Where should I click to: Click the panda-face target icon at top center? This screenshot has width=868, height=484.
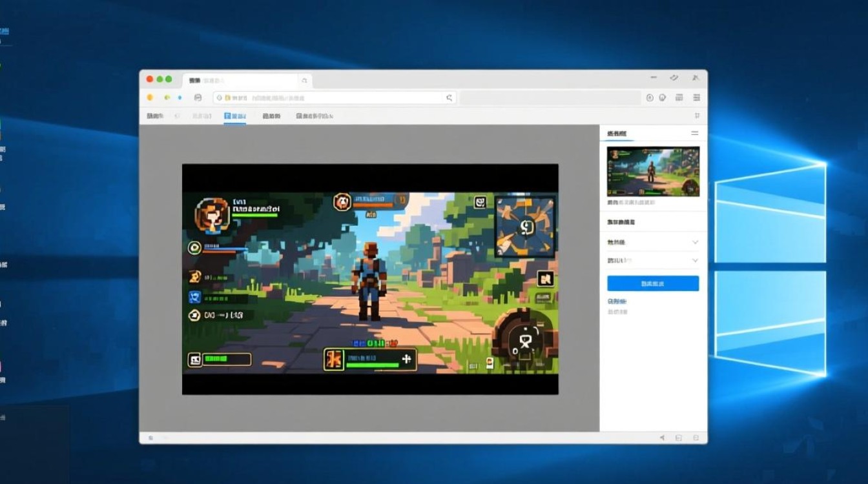click(342, 202)
